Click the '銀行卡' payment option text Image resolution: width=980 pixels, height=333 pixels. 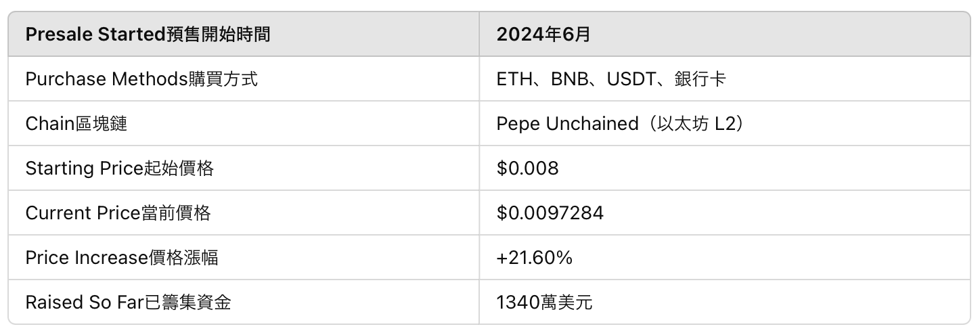pyautogui.click(x=700, y=79)
